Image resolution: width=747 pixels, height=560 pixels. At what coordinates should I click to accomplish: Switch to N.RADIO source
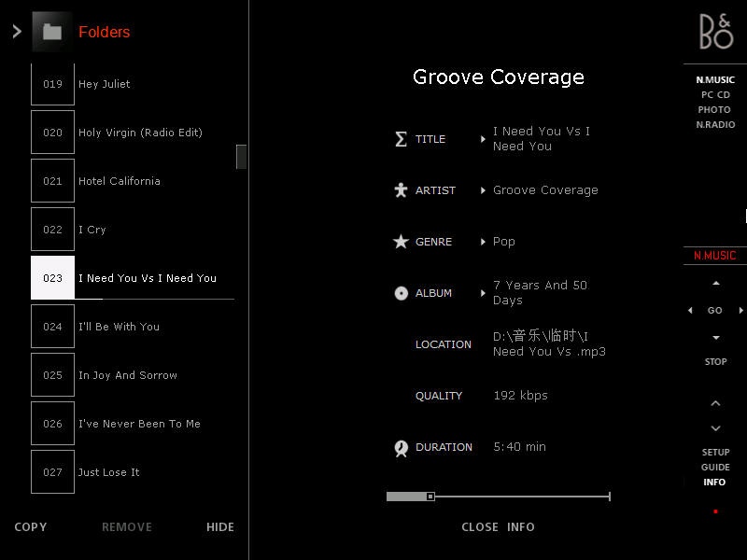coord(714,124)
